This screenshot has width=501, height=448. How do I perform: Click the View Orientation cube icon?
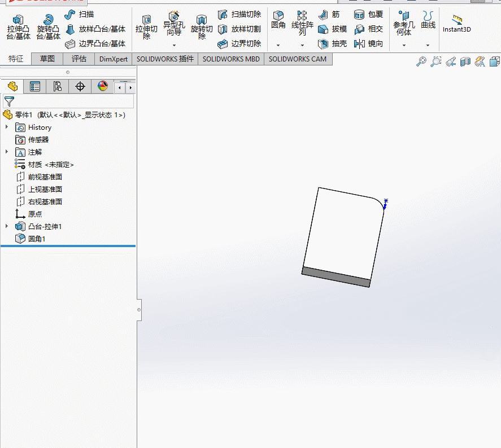(495, 62)
